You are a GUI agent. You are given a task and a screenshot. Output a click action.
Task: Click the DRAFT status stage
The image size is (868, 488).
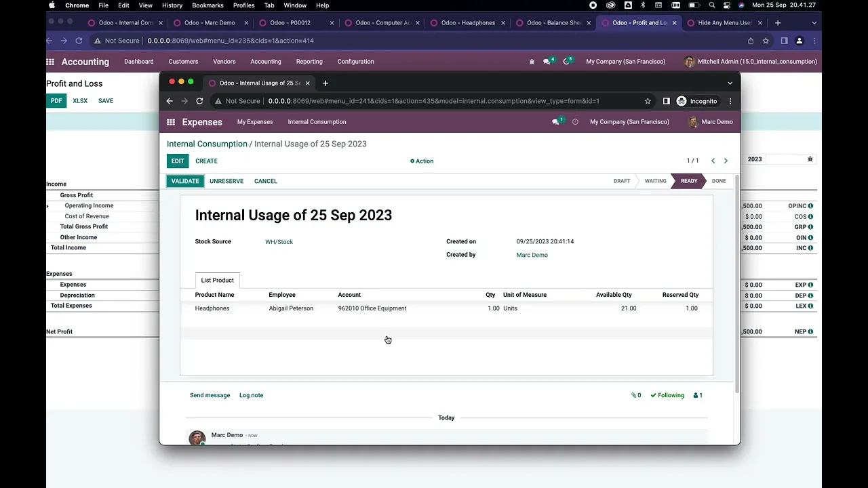(622, 182)
